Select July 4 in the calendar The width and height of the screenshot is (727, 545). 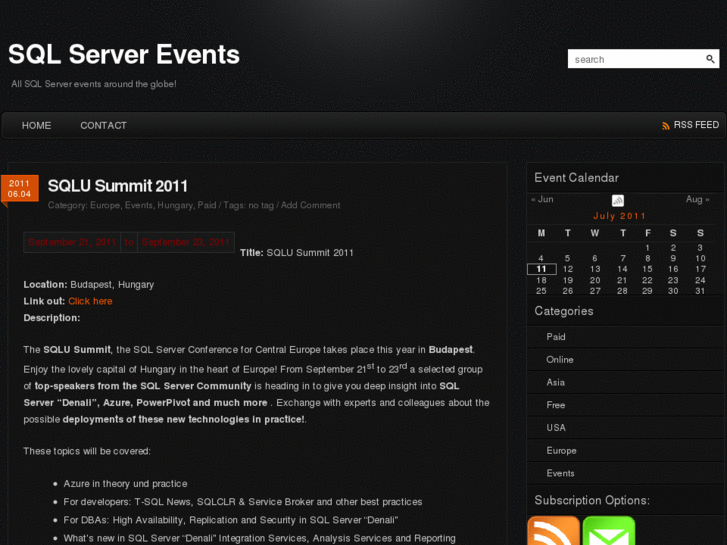pyautogui.click(x=541, y=258)
